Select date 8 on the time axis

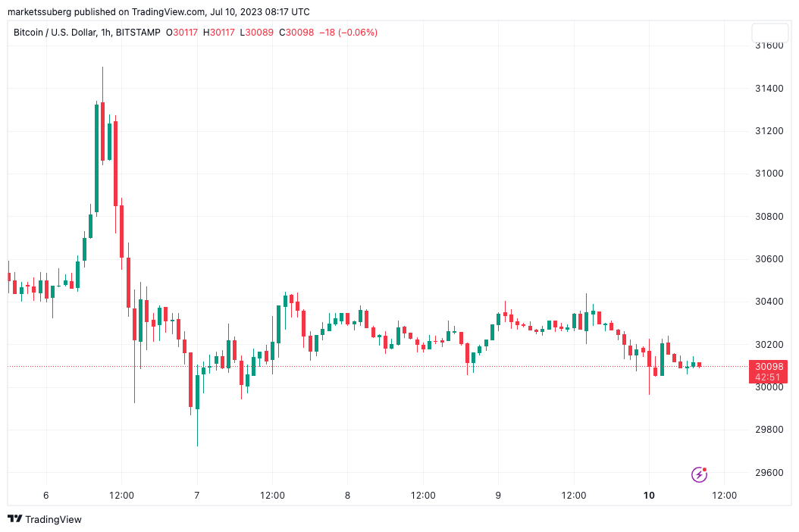point(347,496)
